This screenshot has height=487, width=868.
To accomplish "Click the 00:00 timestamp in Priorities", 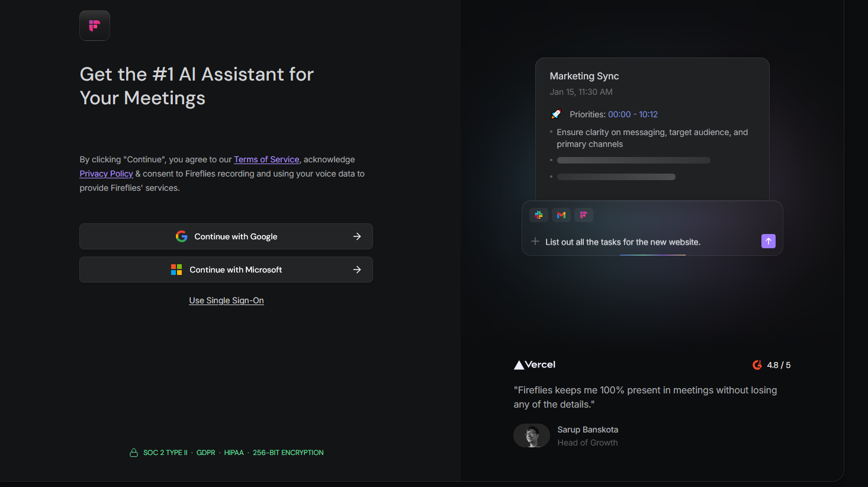I will [x=619, y=114].
